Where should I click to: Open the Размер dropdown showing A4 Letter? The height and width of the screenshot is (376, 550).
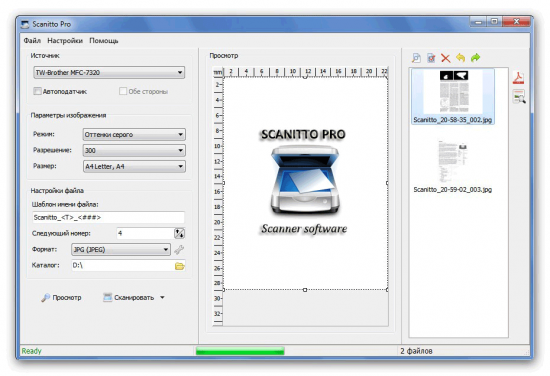tap(134, 167)
